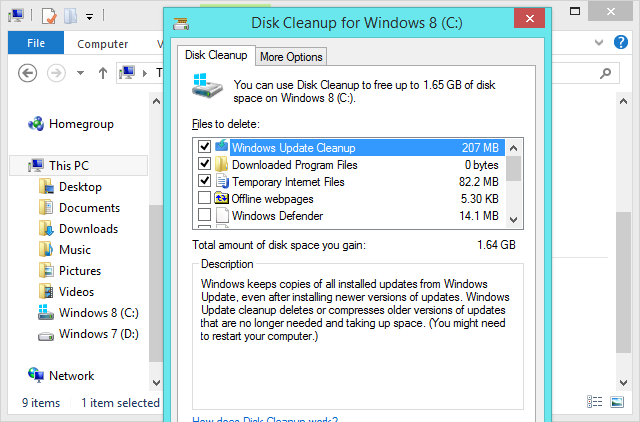
Task: Click the Explorer content scrollbar thumb
Action: pos(623,282)
